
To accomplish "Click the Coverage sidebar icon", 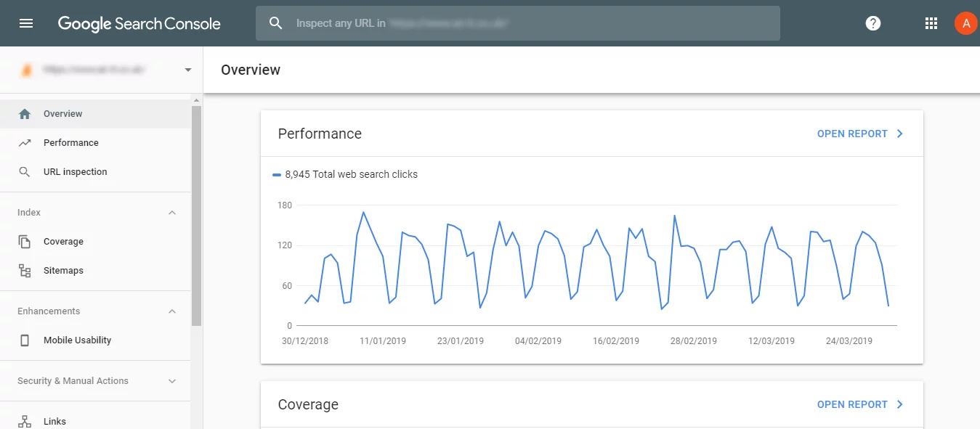I will pyautogui.click(x=25, y=241).
